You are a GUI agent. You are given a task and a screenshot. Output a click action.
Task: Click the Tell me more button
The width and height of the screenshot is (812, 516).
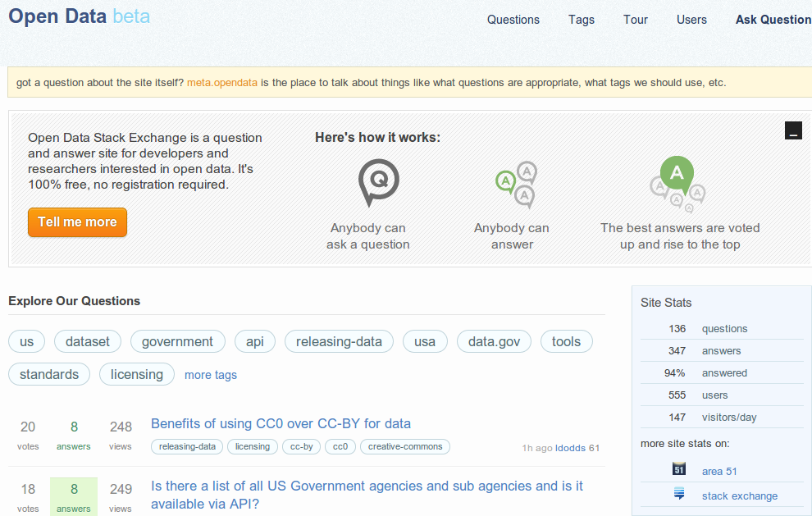pyautogui.click(x=77, y=222)
